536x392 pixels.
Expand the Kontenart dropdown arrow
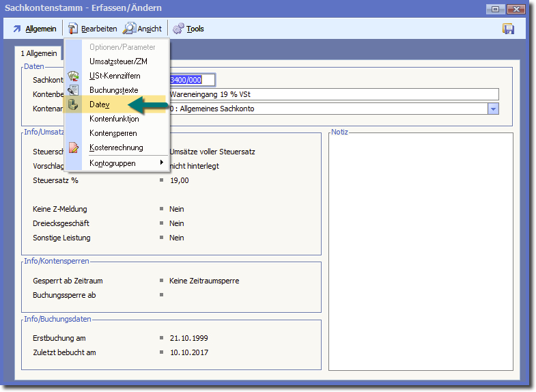[493, 109]
